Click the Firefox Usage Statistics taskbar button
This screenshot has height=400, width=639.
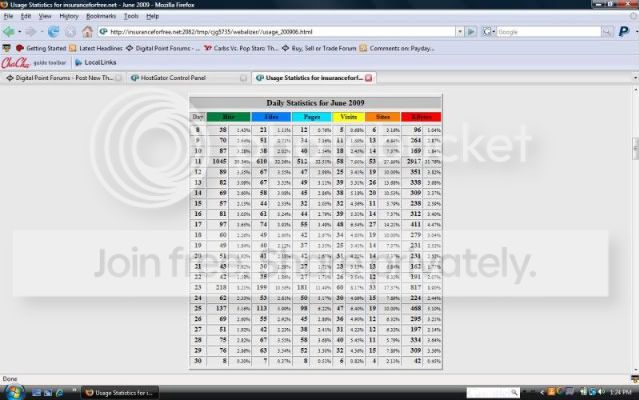[x=120, y=393]
